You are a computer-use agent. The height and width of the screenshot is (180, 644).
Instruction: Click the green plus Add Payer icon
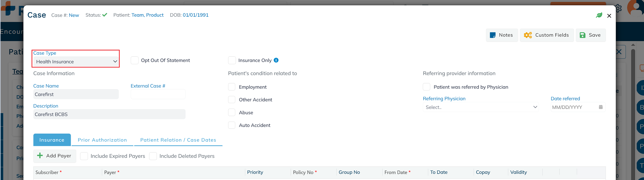(40, 156)
